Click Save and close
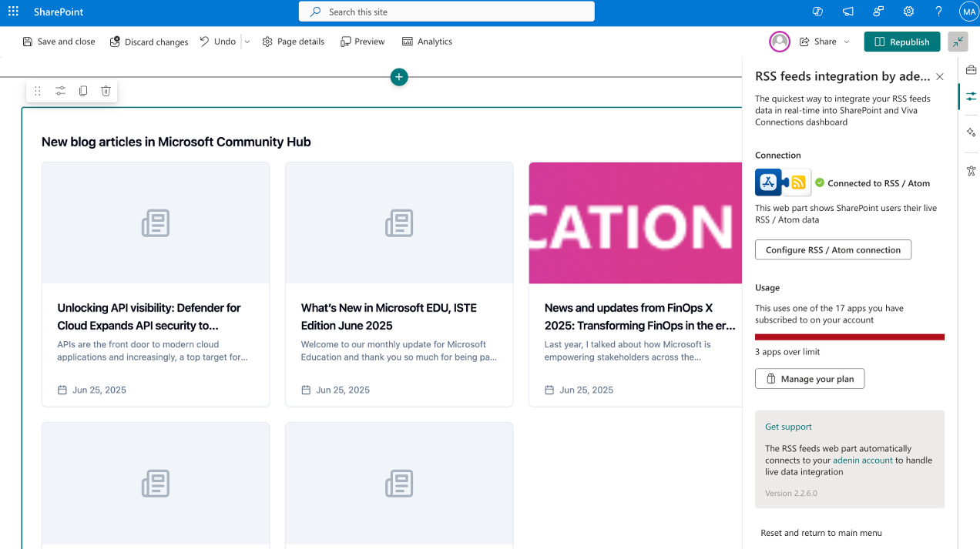 coord(59,42)
